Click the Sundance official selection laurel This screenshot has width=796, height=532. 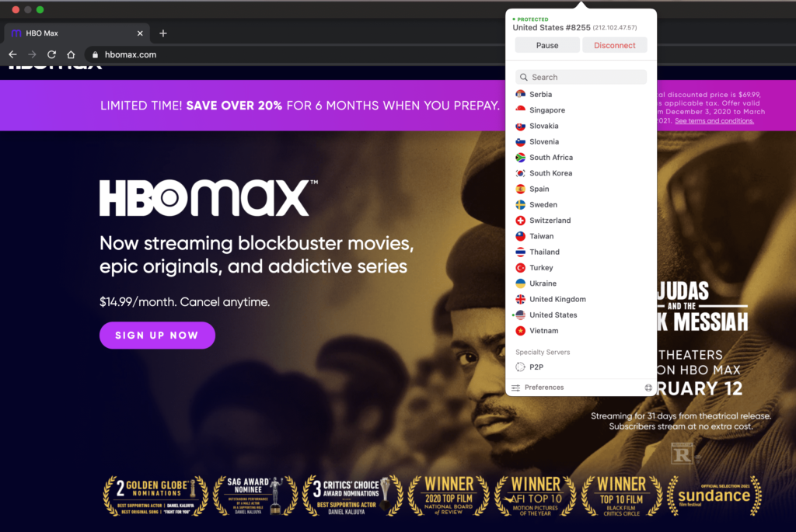(x=714, y=495)
